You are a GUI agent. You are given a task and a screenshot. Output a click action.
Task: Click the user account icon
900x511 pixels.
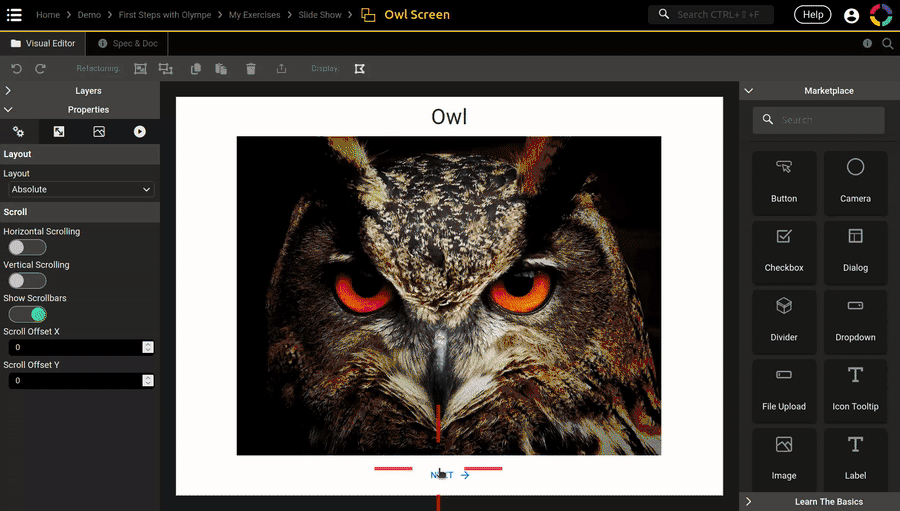click(851, 15)
